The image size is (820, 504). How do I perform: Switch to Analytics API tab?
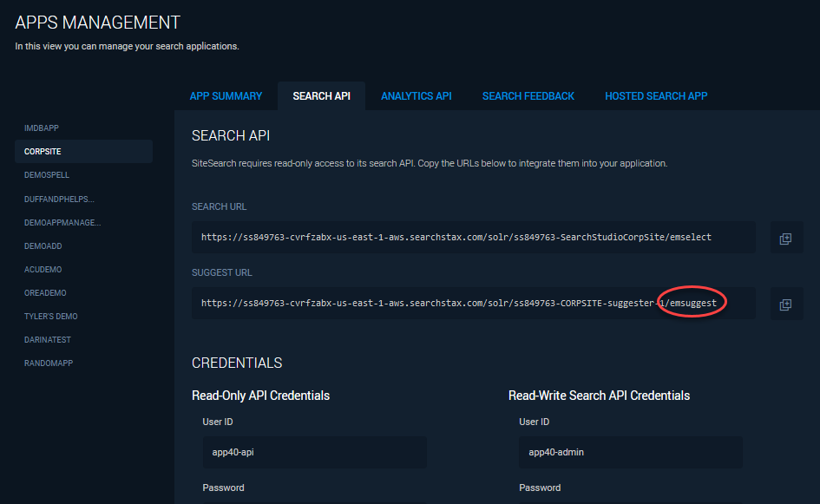click(x=417, y=96)
